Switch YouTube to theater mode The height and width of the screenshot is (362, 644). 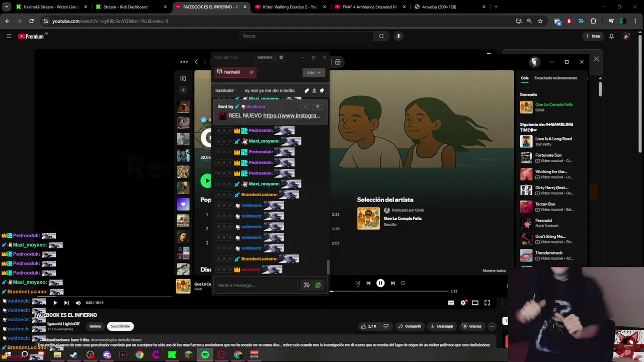(475, 303)
